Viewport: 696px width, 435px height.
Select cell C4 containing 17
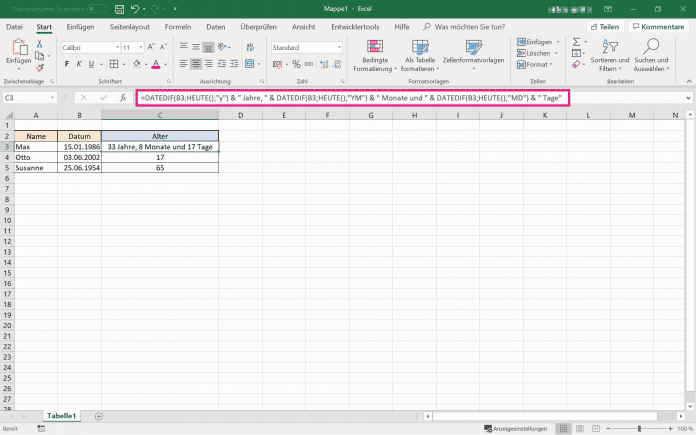(160, 157)
